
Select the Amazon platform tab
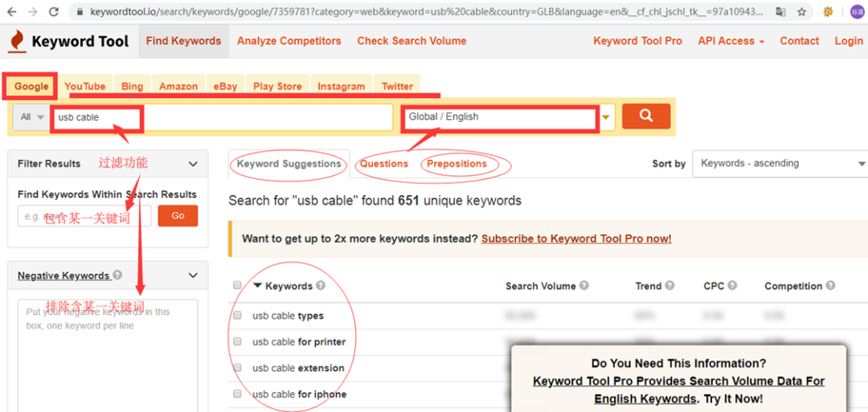[x=178, y=86]
